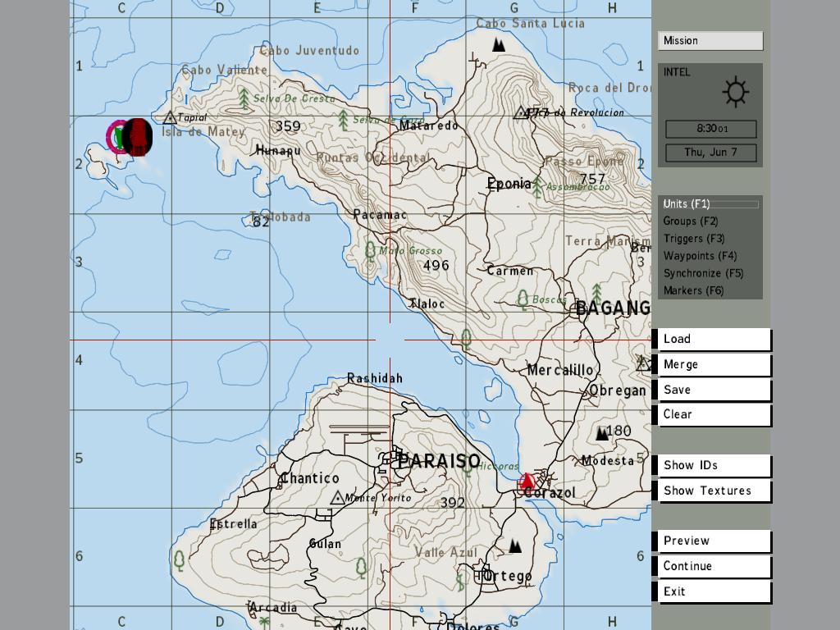Image resolution: width=840 pixels, height=630 pixels.
Task: Click the PARAISO city label
Action: [439, 461]
